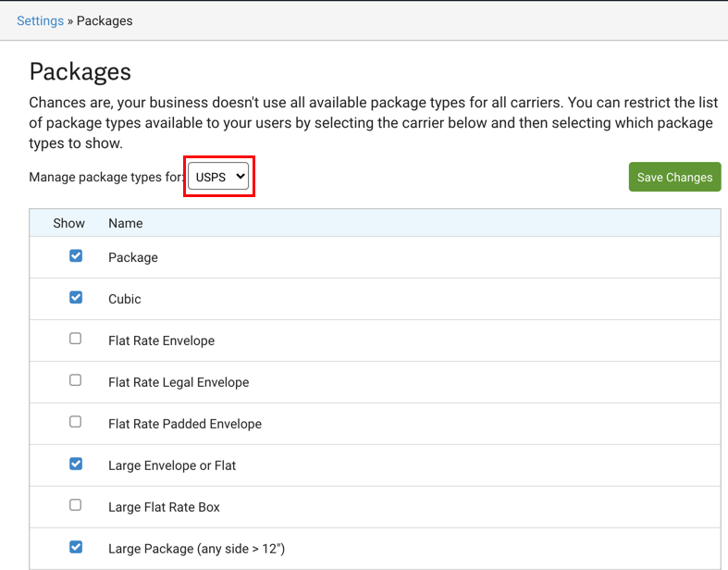Click the Flat Rate Envelope label
The height and width of the screenshot is (570, 728).
[162, 341]
